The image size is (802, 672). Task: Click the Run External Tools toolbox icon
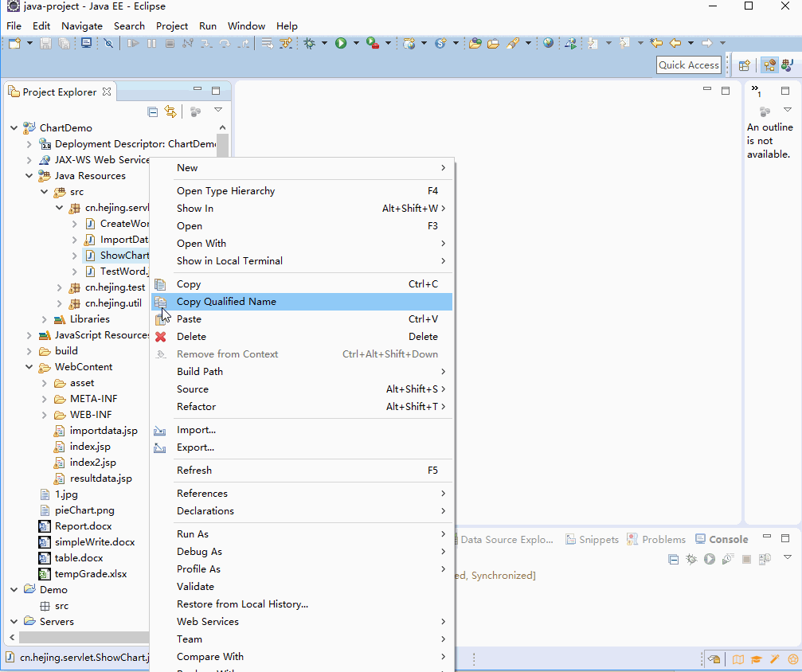(x=373, y=44)
